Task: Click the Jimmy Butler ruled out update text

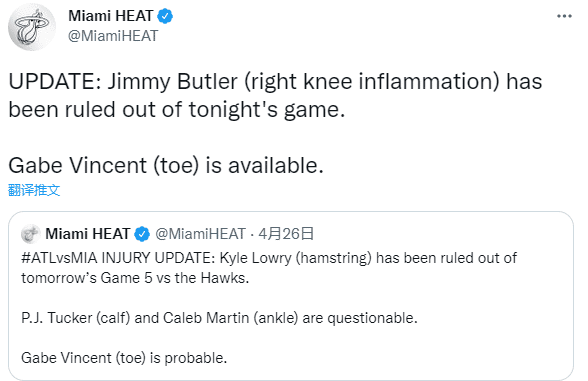Action: point(275,96)
